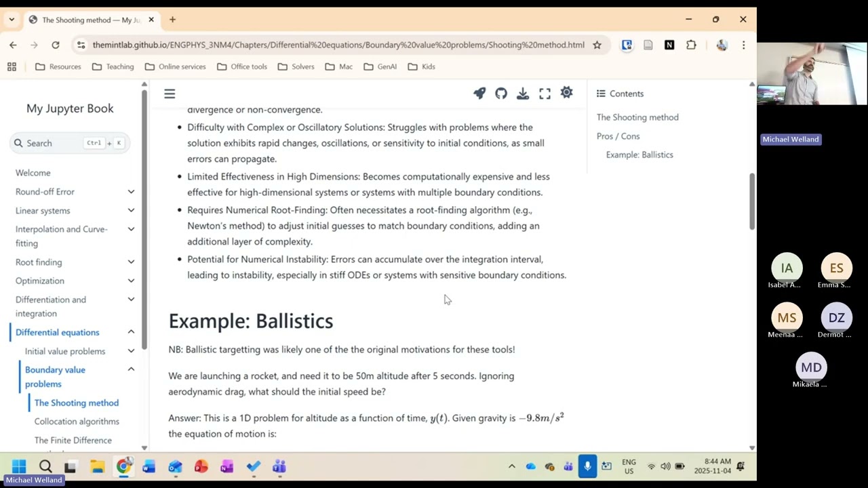Open the Solvers bookmarks folder

pos(296,66)
